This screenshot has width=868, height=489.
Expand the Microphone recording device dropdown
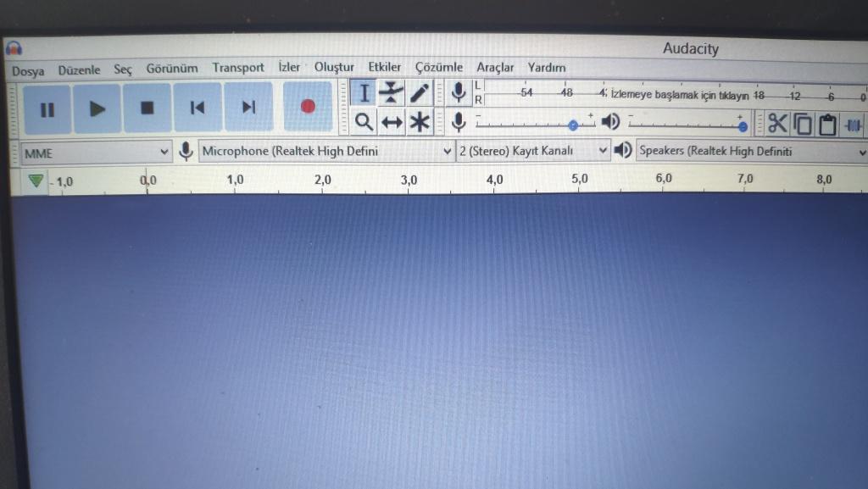click(x=326, y=152)
